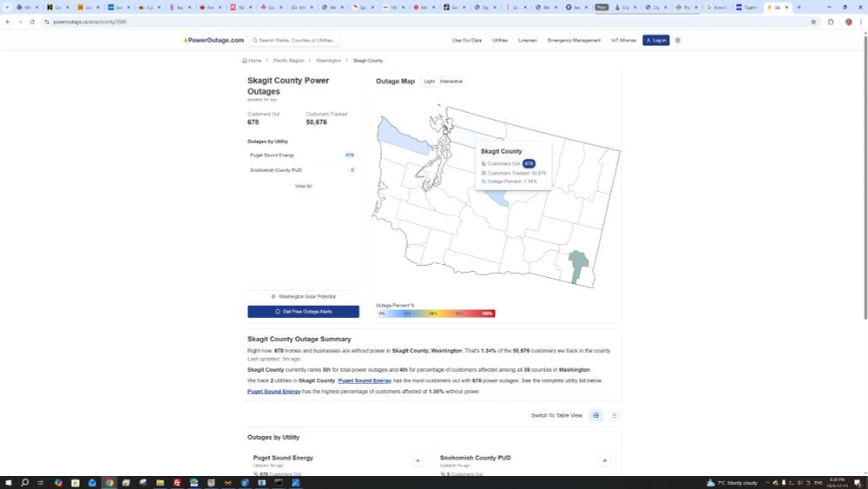The image size is (868, 489).
Task: Open the Extensions puzzle icon
Action: pyautogui.click(x=831, y=22)
